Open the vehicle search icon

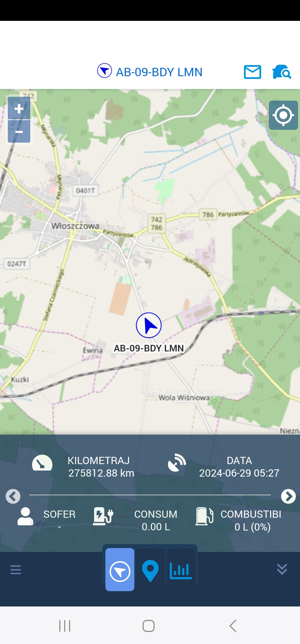point(282,72)
